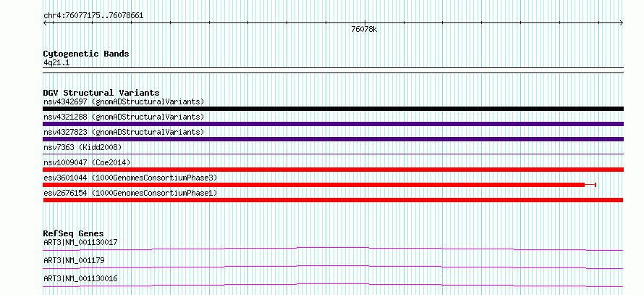Click the purple bar under nsv4321288
Viewport: 644px width, 295px height.
[333, 124]
